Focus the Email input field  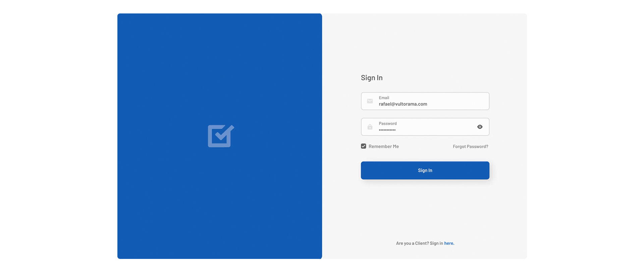[x=425, y=101]
